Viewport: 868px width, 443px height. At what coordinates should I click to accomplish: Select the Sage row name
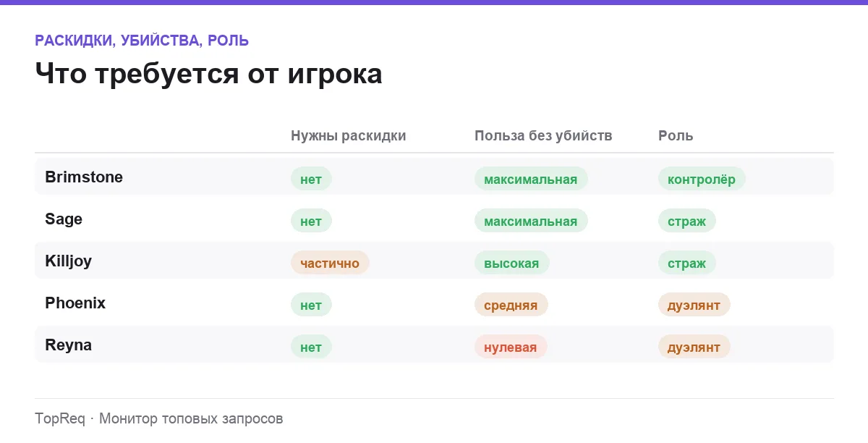click(x=64, y=219)
